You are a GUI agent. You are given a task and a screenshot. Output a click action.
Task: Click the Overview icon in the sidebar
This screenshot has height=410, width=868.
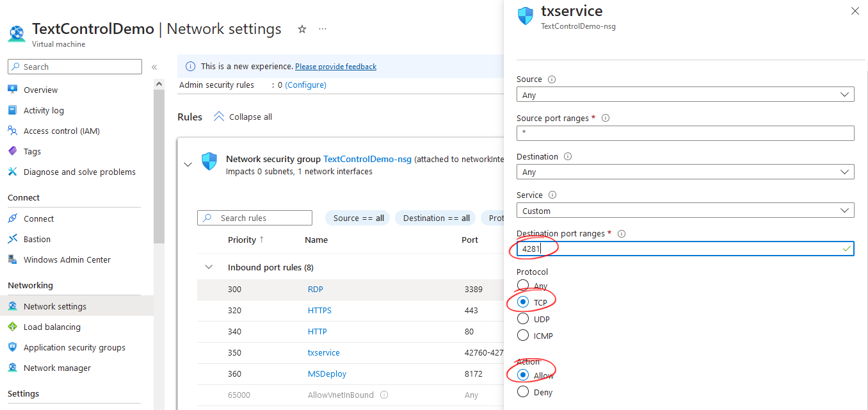(x=13, y=90)
